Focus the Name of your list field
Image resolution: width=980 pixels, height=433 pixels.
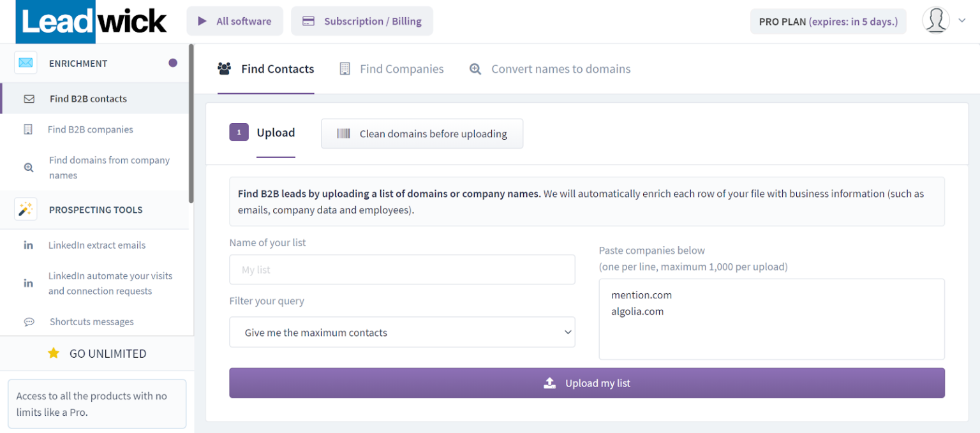pyautogui.click(x=402, y=270)
